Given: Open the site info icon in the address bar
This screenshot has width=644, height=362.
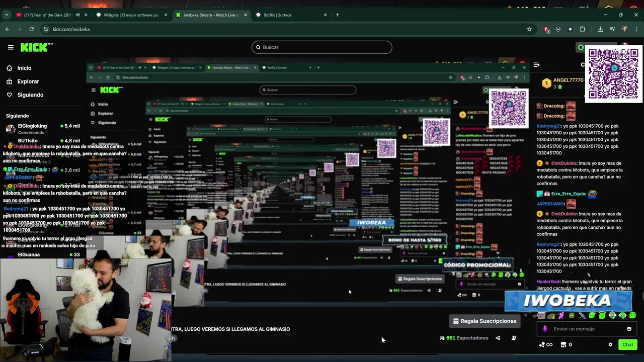Looking at the screenshot, I should click(46, 29).
